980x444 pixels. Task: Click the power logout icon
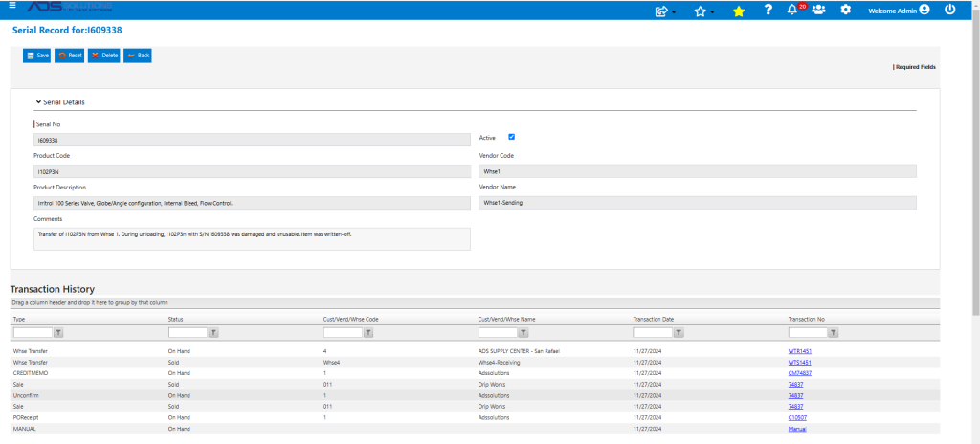pyautogui.click(x=950, y=10)
